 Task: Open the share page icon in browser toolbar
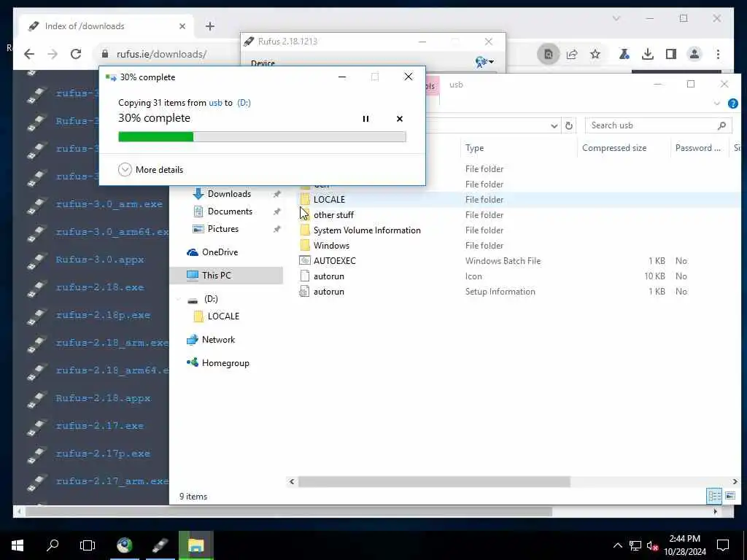(x=572, y=54)
